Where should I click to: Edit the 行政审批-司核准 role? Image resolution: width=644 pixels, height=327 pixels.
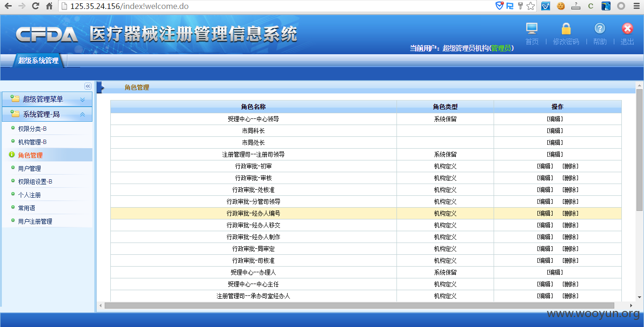[x=545, y=260]
